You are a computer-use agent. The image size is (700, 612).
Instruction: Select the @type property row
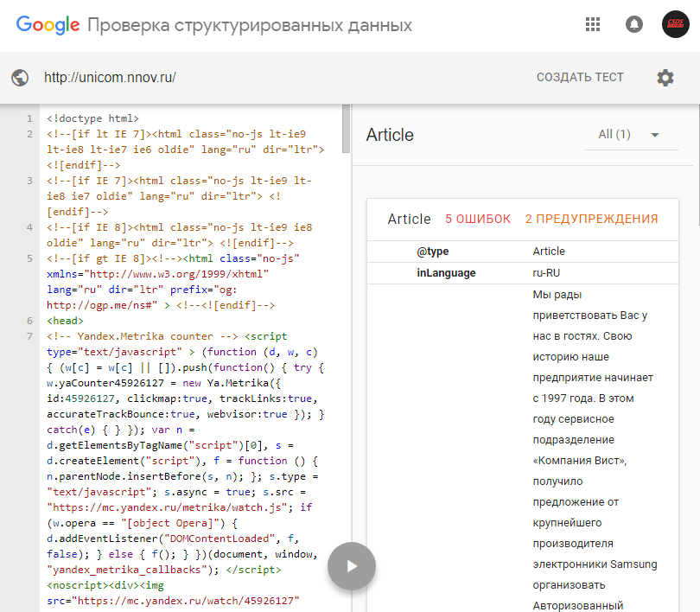(x=433, y=252)
